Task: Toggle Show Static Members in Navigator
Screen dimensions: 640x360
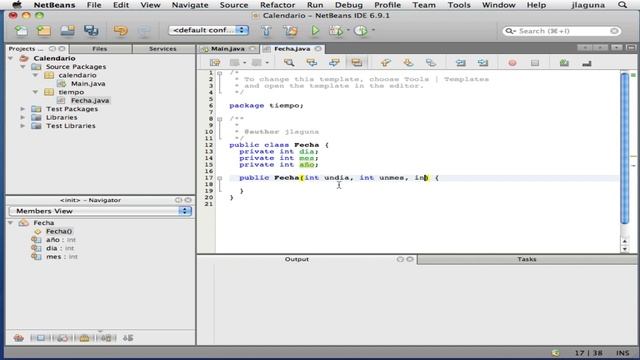Action: click(x=62, y=338)
